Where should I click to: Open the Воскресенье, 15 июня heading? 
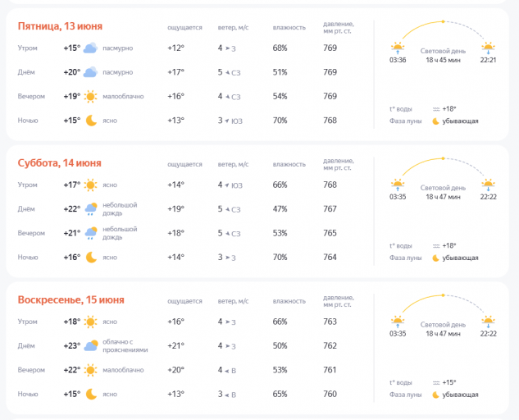71,299
